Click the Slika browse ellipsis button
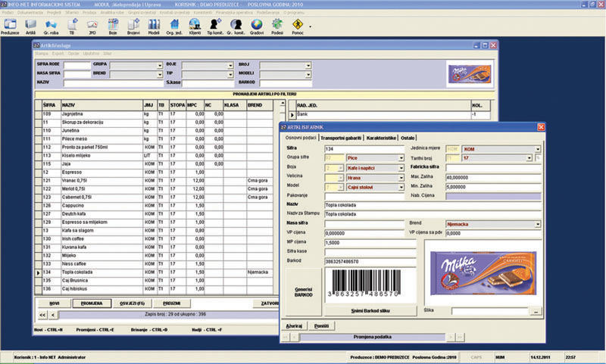606x364 pixels. point(536,311)
